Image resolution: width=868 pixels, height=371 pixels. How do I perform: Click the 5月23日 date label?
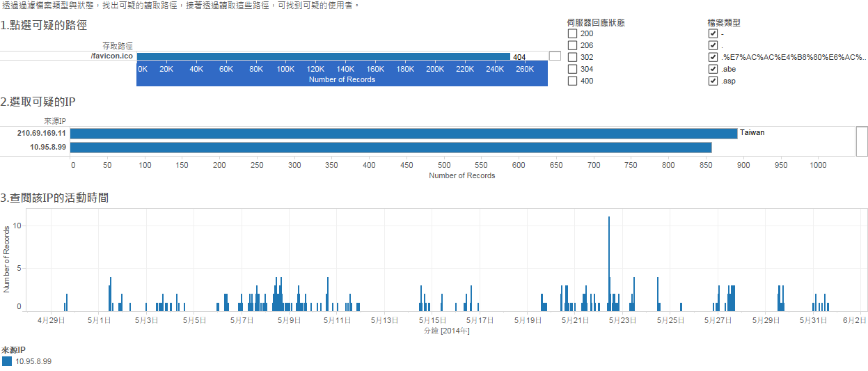tap(623, 320)
